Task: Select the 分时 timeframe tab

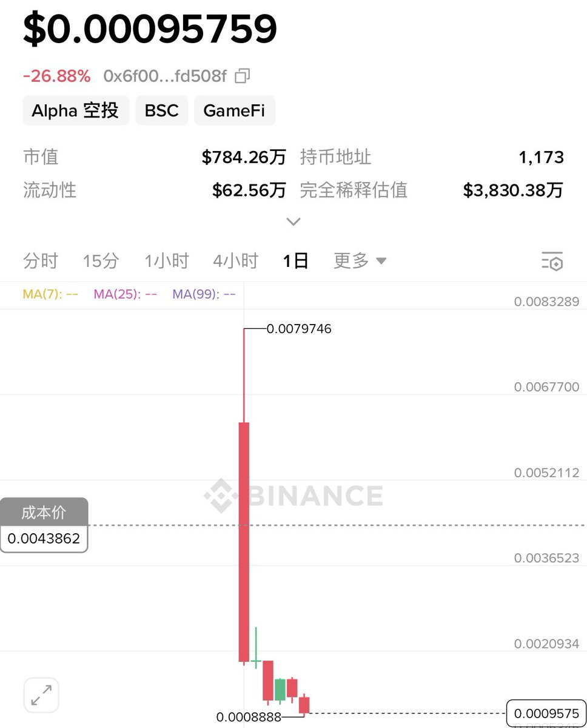Action: 41,261
